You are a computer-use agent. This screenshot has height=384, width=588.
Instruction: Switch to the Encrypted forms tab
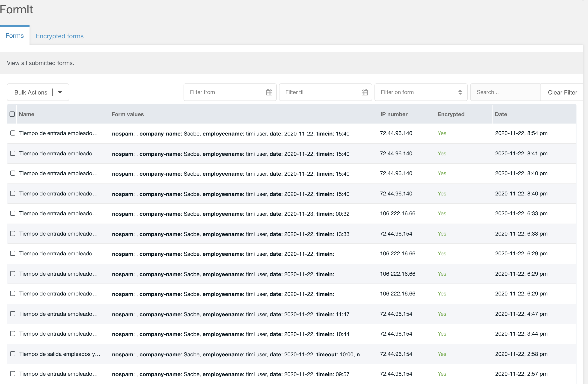coord(59,36)
